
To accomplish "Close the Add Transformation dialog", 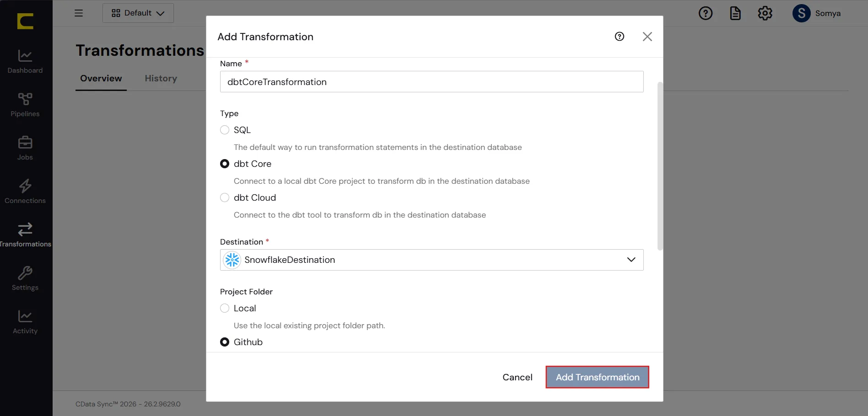I will click(x=647, y=37).
